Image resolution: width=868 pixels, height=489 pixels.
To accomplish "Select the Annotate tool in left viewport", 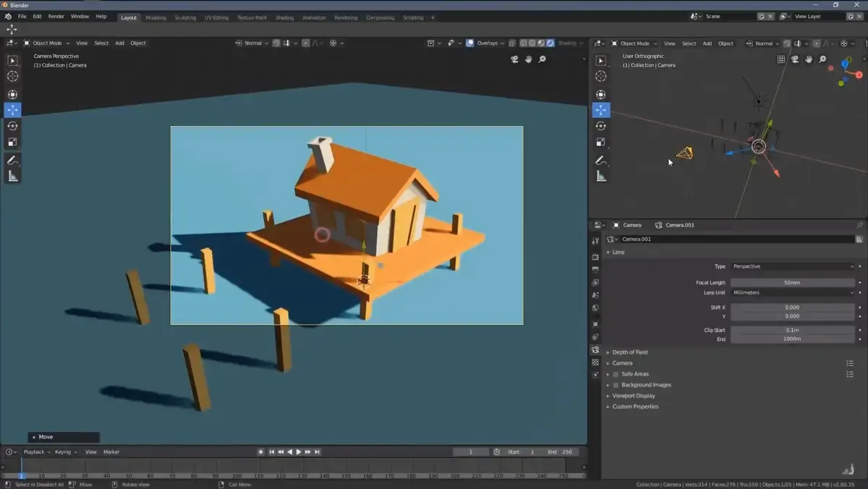I will 12,160.
